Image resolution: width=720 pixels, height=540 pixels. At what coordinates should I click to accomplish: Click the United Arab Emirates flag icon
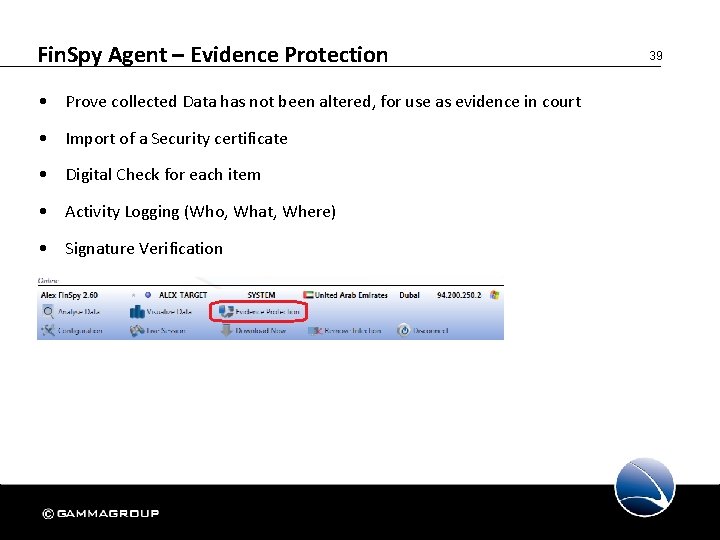tap(308, 295)
